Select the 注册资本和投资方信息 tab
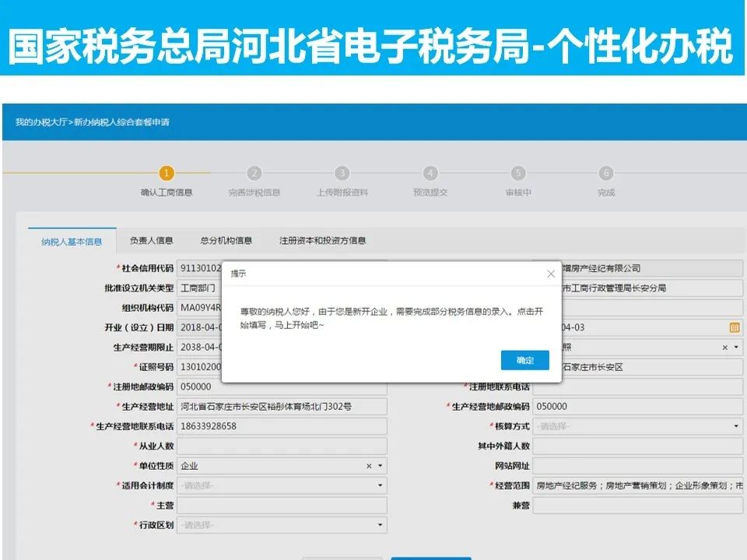This screenshot has height=560, width=747. point(322,240)
